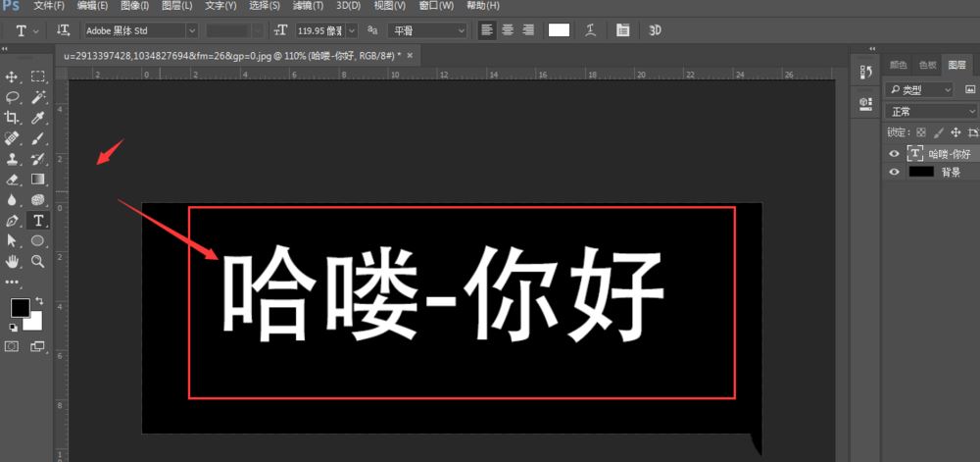Select the History Brush tool

[38, 159]
